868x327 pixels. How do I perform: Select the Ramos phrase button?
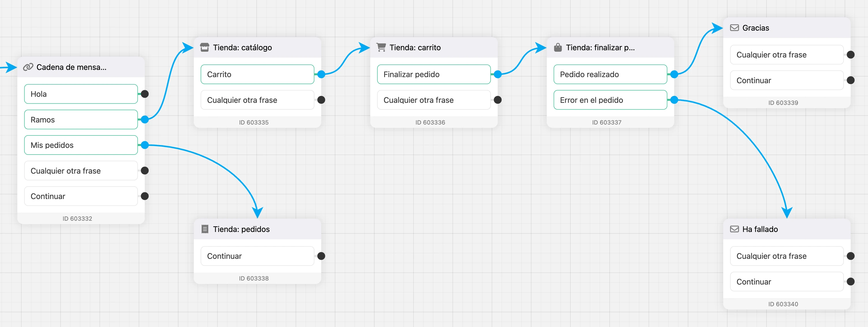(x=81, y=120)
